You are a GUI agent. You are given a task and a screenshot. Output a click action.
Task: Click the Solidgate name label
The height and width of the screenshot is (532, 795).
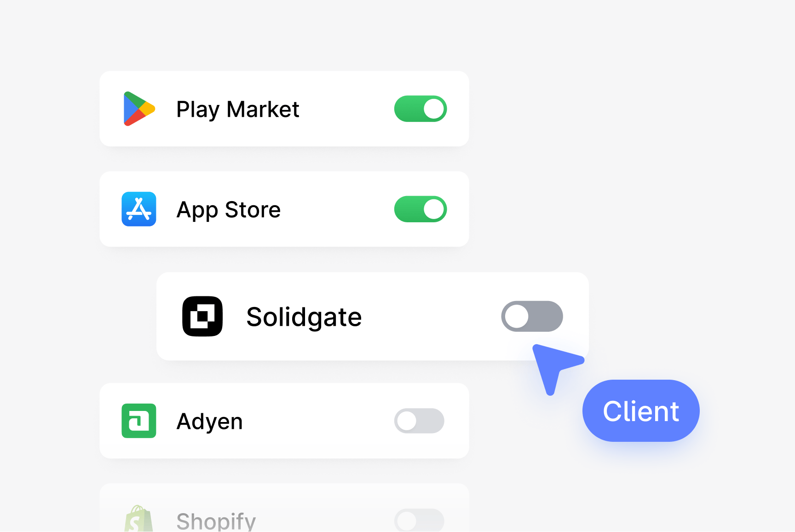[304, 317]
